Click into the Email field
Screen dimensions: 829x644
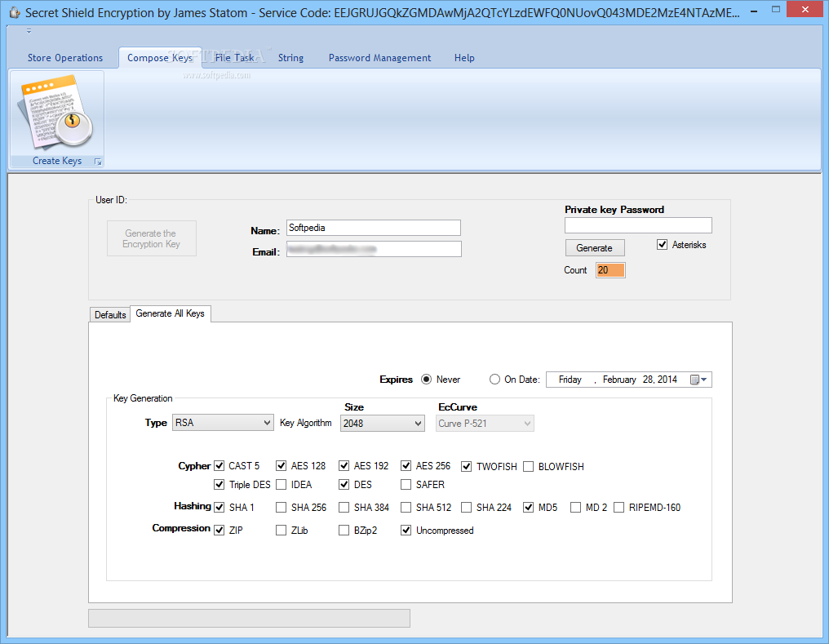(x=374, y=249)
